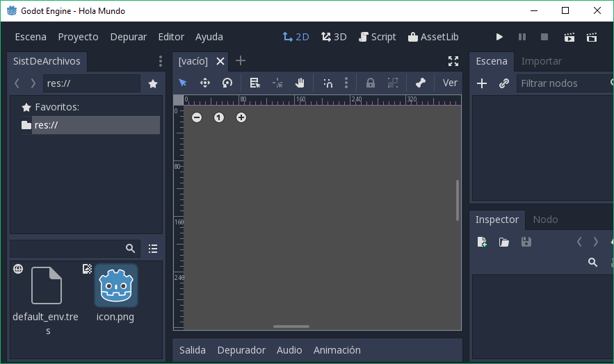614x364 pixels.
Task: Activate the Move Mode tool
Action: coord(205,83)
